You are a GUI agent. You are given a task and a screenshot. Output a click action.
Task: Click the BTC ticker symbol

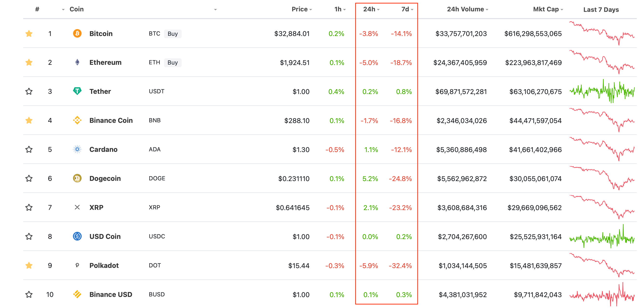154,34
